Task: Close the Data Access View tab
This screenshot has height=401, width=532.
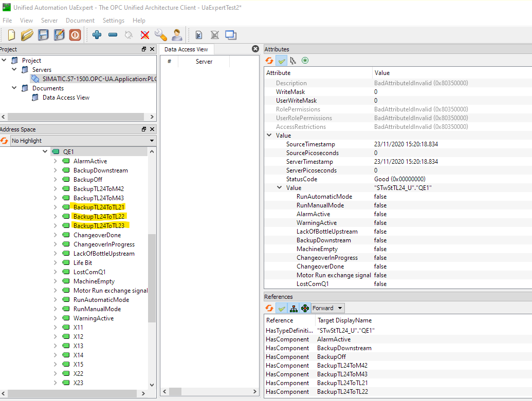Action: tap(255, 49)
